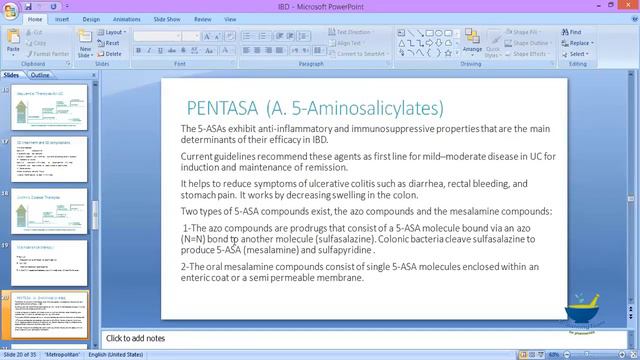Select the Isosceles Triangle shape
Screen dimensions: 640x360
401,43
